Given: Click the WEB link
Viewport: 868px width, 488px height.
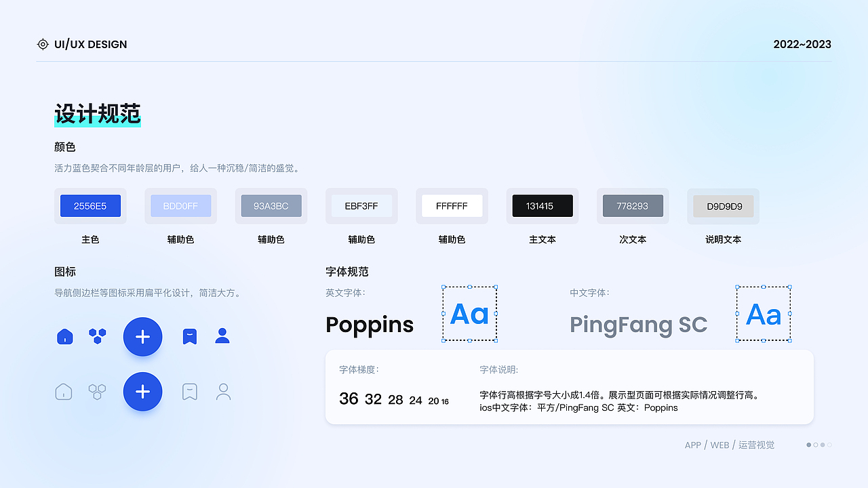Looking at the screenshot, I should coord(719,445).
